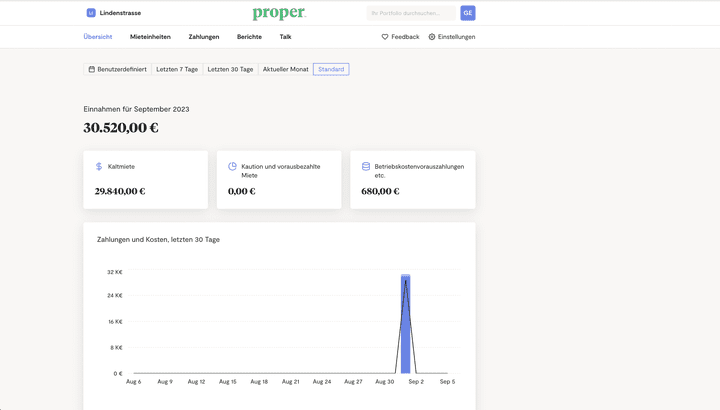
Task: Click the pie chart icon on Kaution card
Action: 232,167
